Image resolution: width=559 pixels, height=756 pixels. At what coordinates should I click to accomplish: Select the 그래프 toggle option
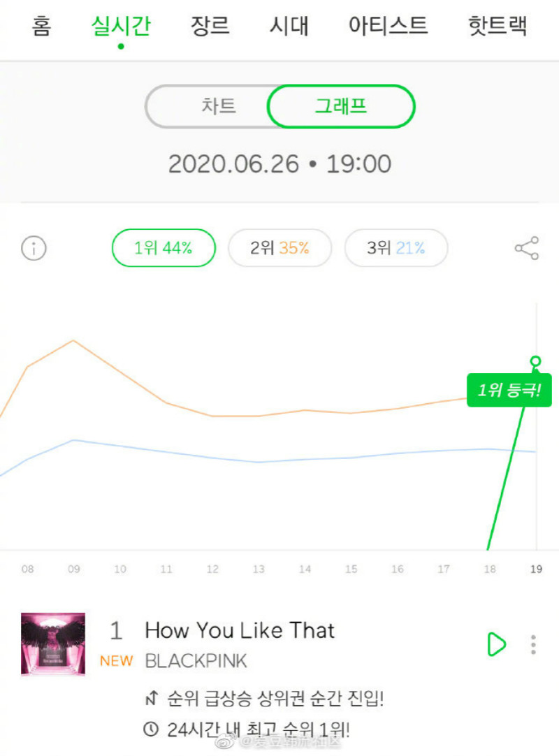coord(341,107)
